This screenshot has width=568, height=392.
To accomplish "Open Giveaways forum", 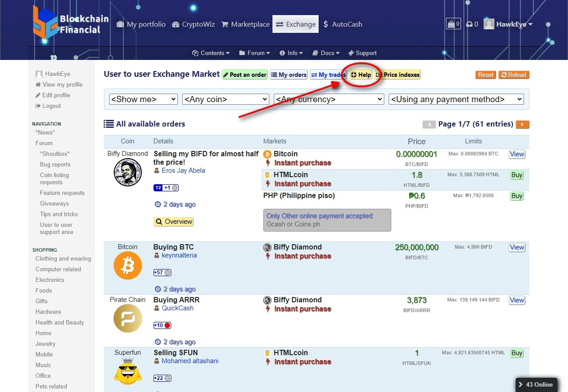I will coord(54,203).
